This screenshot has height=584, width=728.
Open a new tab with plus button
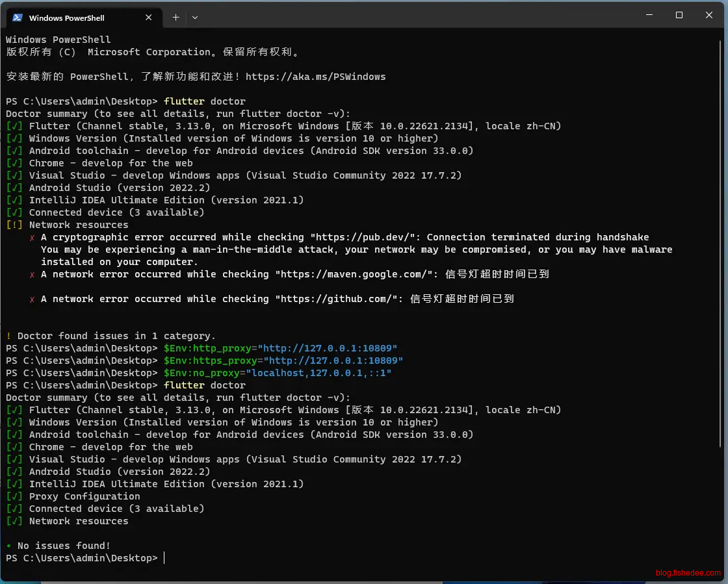pyautogui.click(x=175, y=18)
